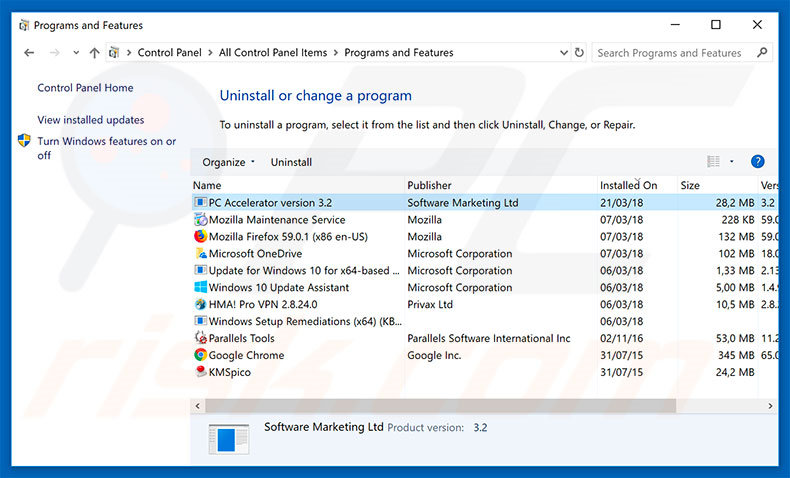This screenshot has width=790, height=478.
Task: Select the KMSpico red icon
Action: click(200, 372)
